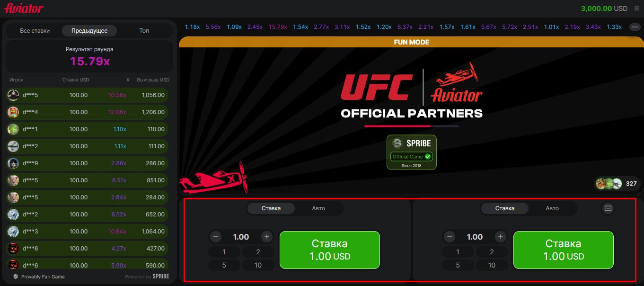Open the Топ tab
This screenshot has width=644, height=286.
(x=144, y=31)
